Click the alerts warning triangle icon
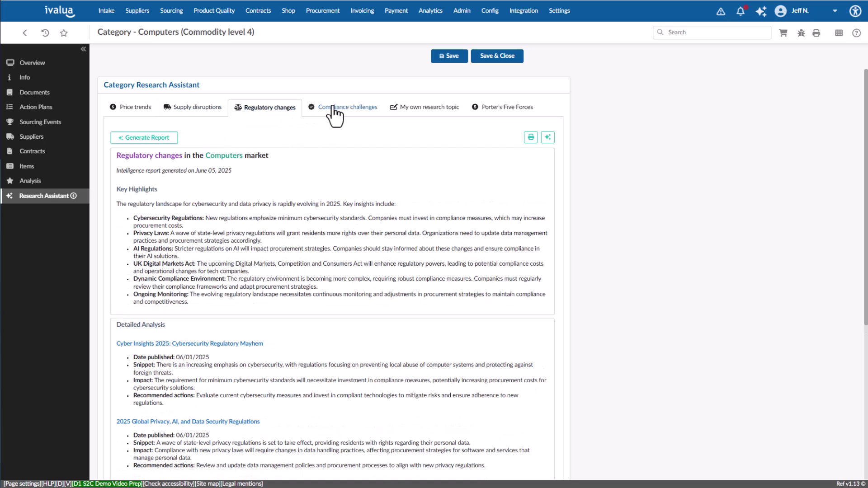 [720, 11]
